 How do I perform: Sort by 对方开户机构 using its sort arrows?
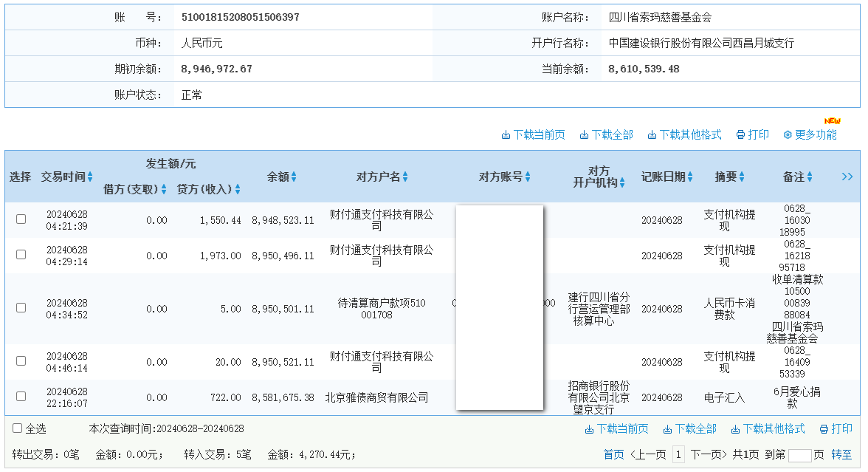click(622, 183)
